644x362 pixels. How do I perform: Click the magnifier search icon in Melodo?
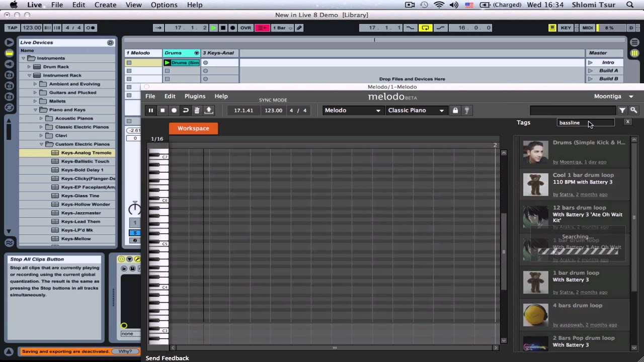[633, 110]
